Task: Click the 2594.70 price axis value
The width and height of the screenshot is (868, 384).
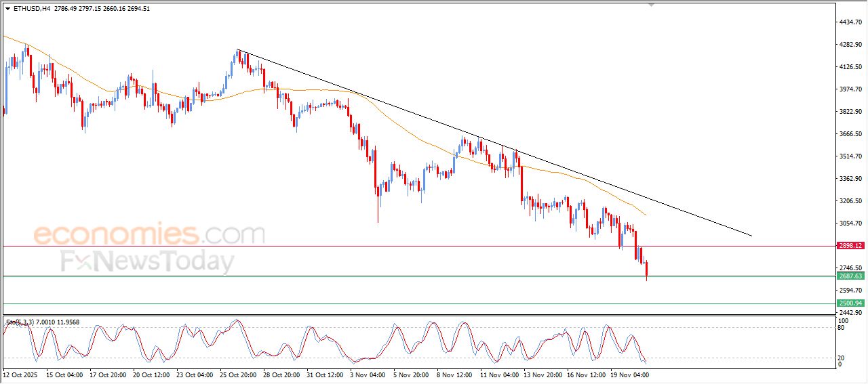Action: click(850, 290)
